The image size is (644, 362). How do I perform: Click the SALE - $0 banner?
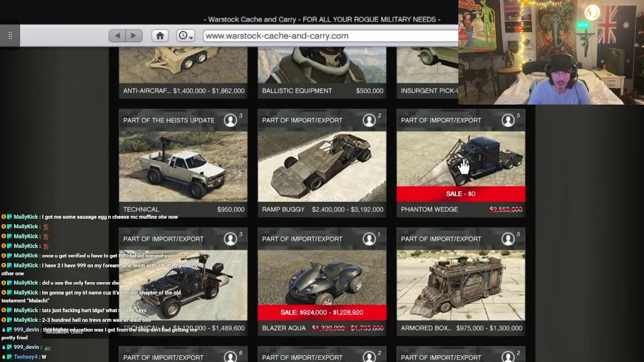tap(461, 194)
